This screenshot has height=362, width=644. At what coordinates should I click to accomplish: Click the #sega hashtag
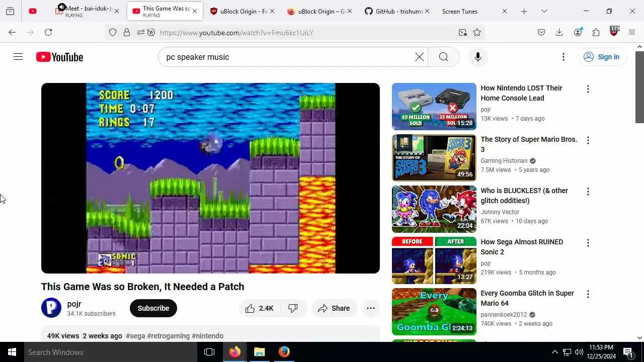135,336
